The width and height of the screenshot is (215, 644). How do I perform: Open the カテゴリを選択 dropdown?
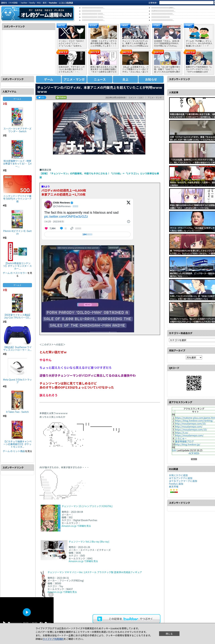point(192,340)
